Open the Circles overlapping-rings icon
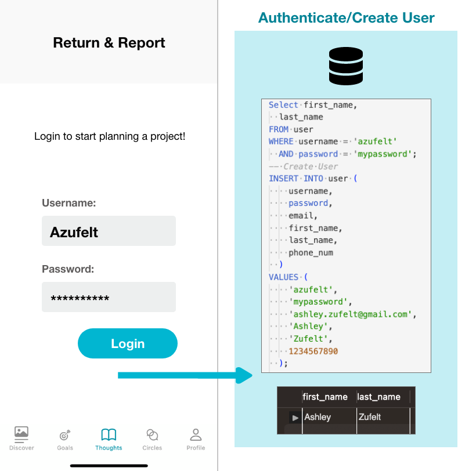The width and height of the screenshot is (476, 471). coord(152,434)
